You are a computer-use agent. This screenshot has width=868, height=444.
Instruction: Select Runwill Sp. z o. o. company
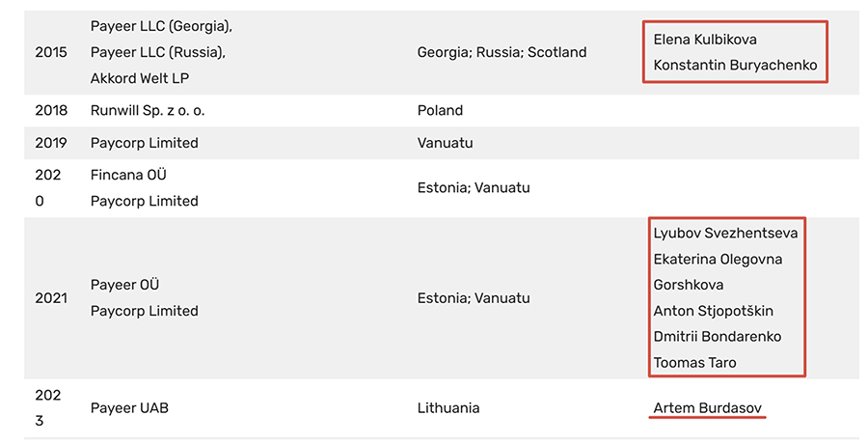148,110
